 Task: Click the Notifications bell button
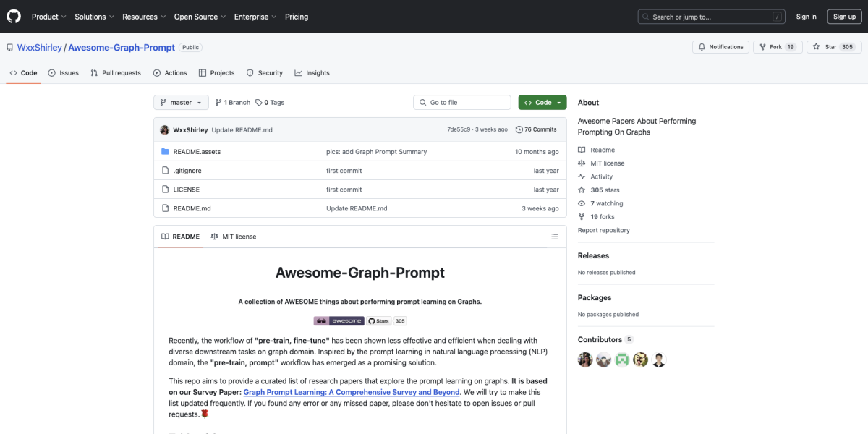pyautogui.click(x=720, y=47)
